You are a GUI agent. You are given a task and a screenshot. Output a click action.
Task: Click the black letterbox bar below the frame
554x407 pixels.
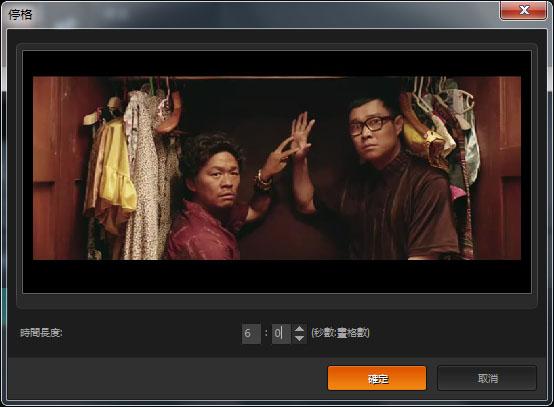277,276
